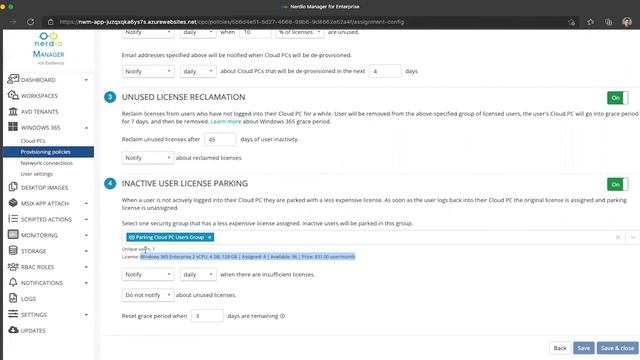The width and height of the screenshot is (640, 360).
Task: Open the browser collections icon
Action: (x=609, y=22)
